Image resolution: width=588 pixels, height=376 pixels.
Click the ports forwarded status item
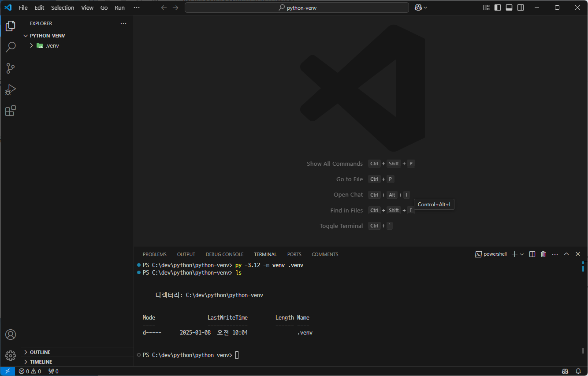pyautogui.click(x=53, y=371)
